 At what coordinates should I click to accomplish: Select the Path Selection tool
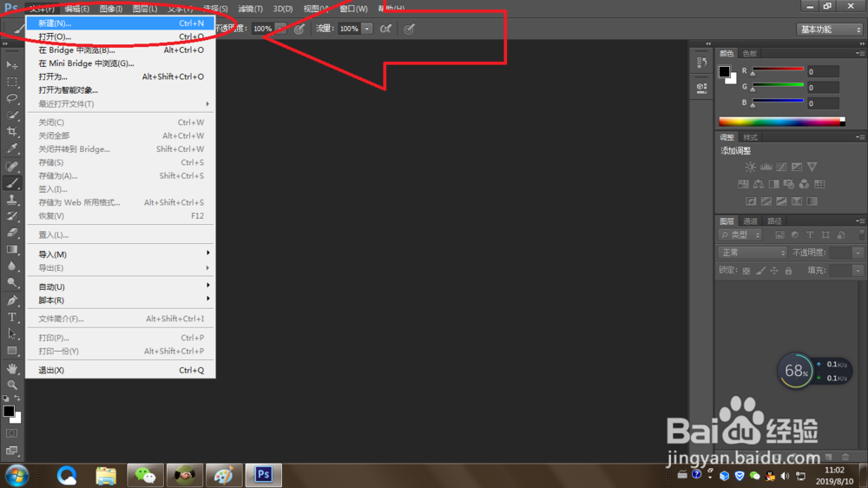pyautogui.click(x=11, y=334)
